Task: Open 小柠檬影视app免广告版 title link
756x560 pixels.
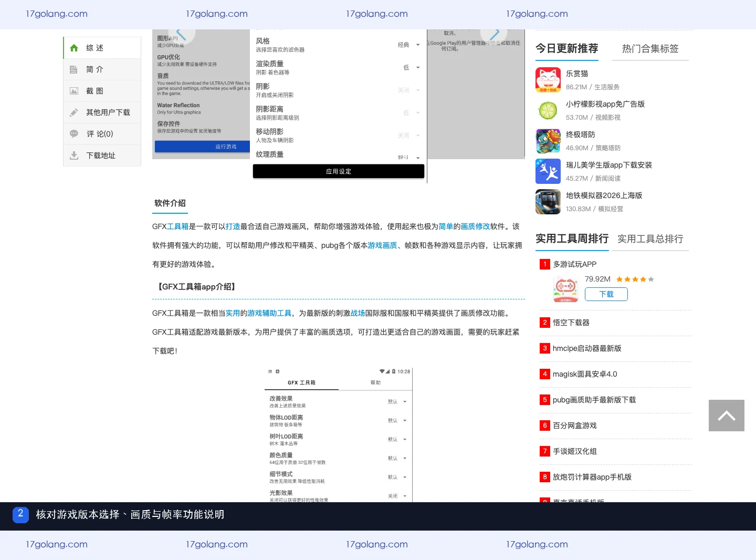Action: (x=605, y=104)
